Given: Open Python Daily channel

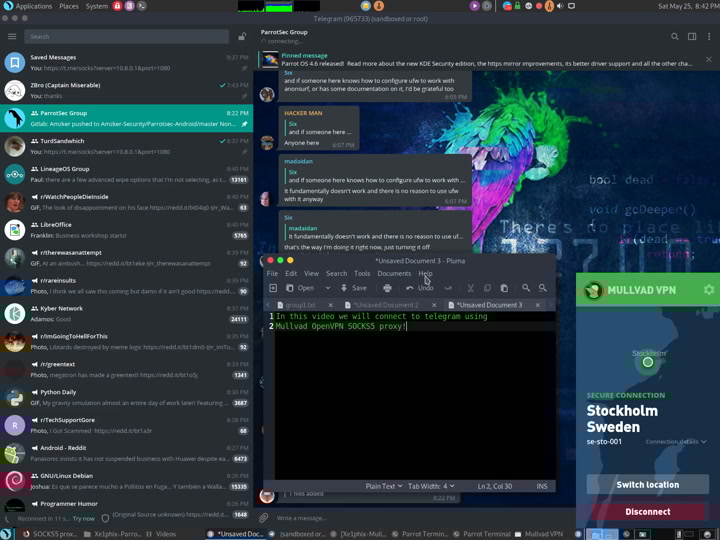Looking at the screenshot, I should coord(126,398).
